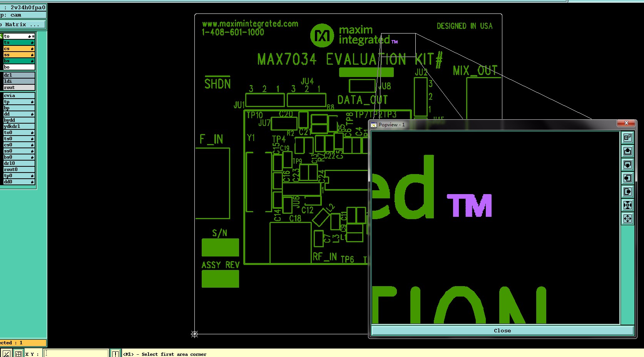
Task: Select the 'tp' layer row
Action: point(19,102)
